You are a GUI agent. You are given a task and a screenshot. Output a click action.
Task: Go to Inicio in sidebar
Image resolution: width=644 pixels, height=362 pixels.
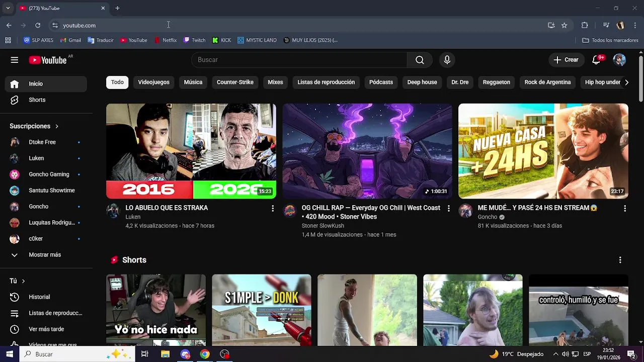(x=46, y=84)
